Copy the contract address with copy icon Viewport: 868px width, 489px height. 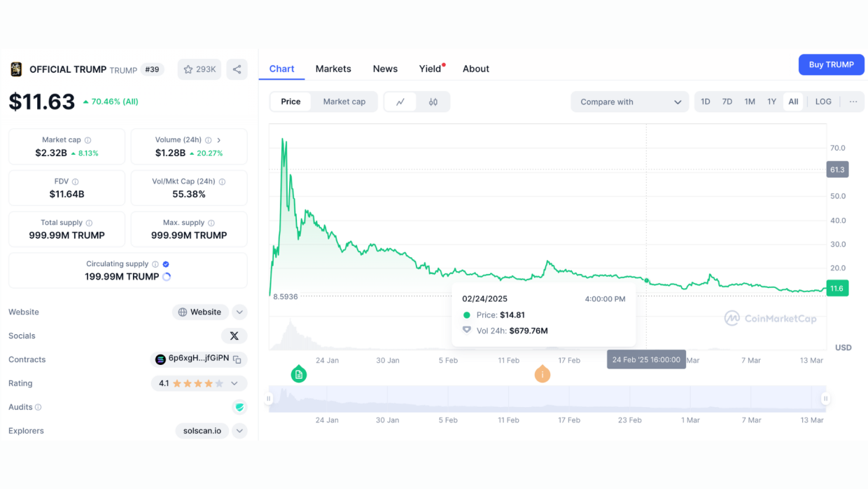click(x=237, y=359)
